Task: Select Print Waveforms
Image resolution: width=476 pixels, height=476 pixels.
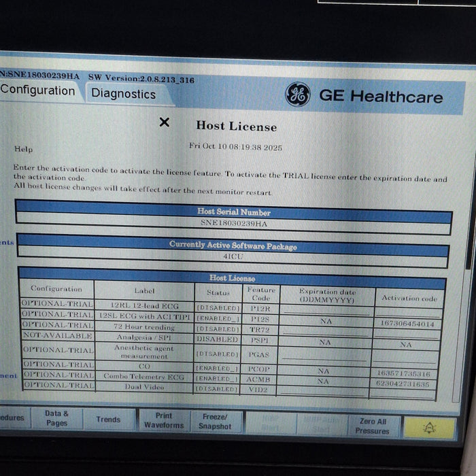Action: click(164, 420)
